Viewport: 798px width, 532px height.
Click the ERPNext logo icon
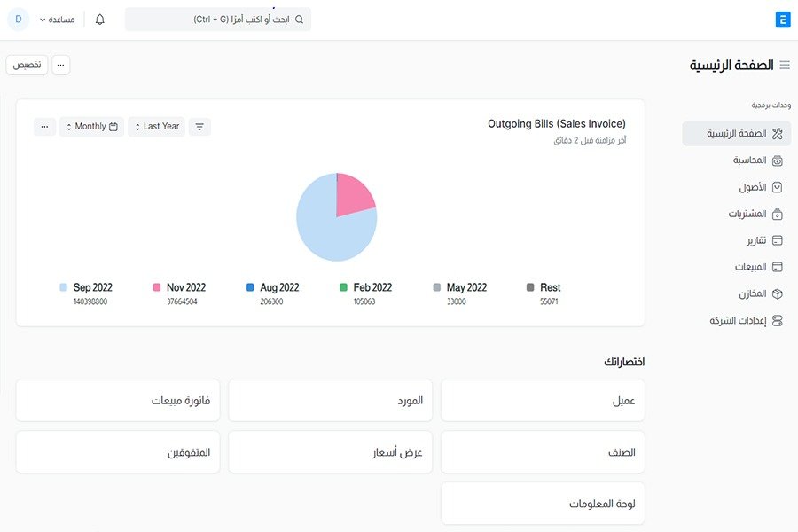(x=782, y=20)
